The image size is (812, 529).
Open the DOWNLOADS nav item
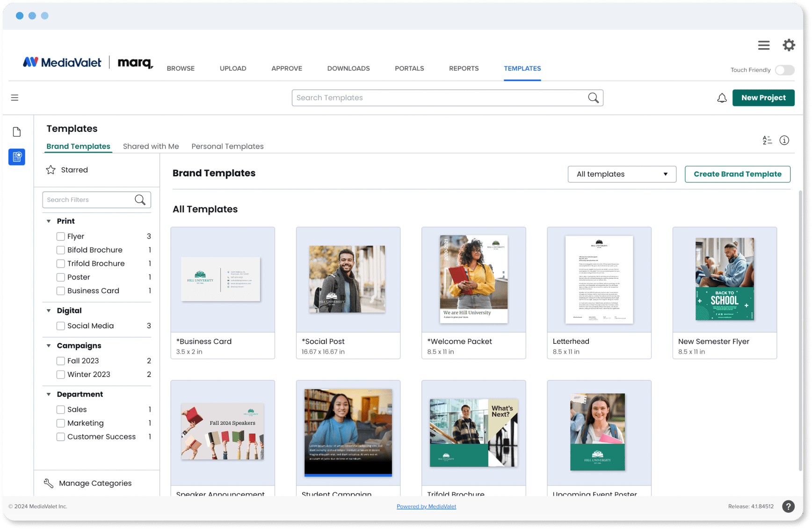348,68
